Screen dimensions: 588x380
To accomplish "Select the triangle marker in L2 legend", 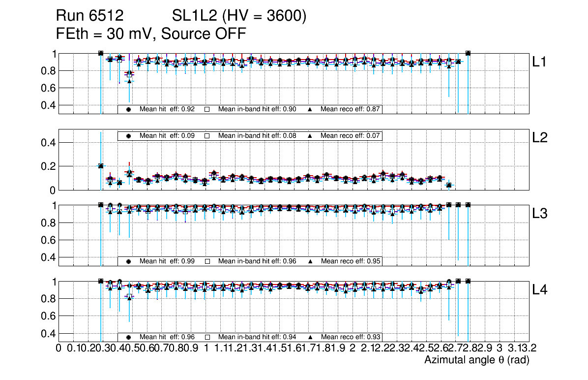I will point(310,136).
